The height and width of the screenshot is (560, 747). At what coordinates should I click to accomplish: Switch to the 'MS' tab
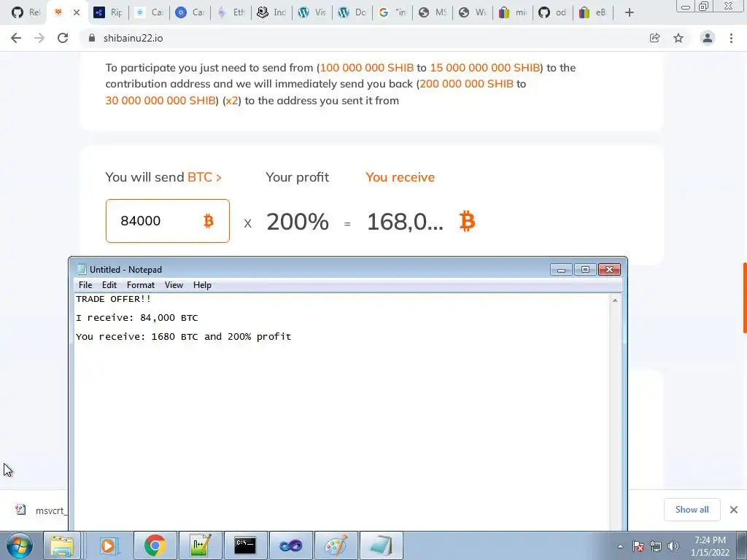[x=433, y=13]
